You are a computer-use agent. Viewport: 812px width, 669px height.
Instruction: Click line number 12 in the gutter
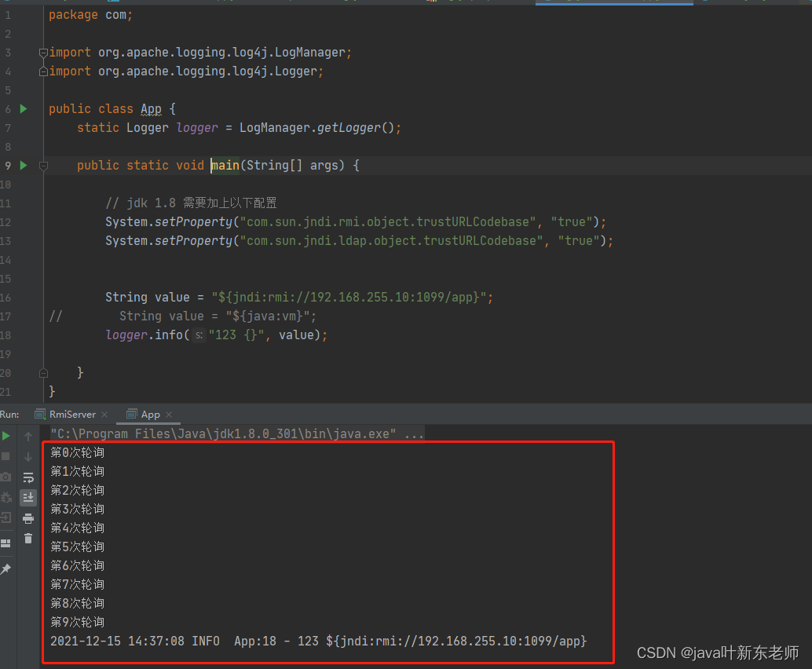pyautogui.click(x=5, y=222)
